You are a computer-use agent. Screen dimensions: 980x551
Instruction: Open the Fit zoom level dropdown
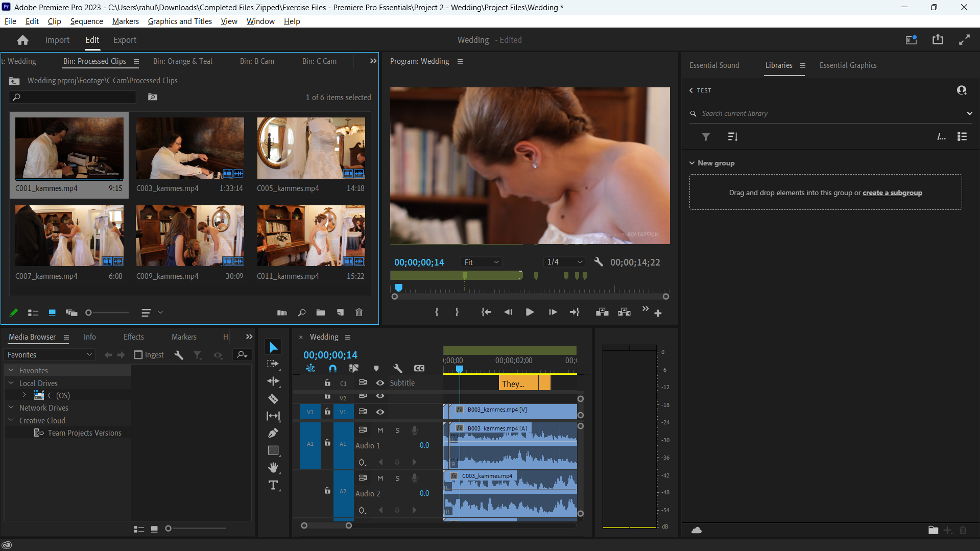pos(481,262)
